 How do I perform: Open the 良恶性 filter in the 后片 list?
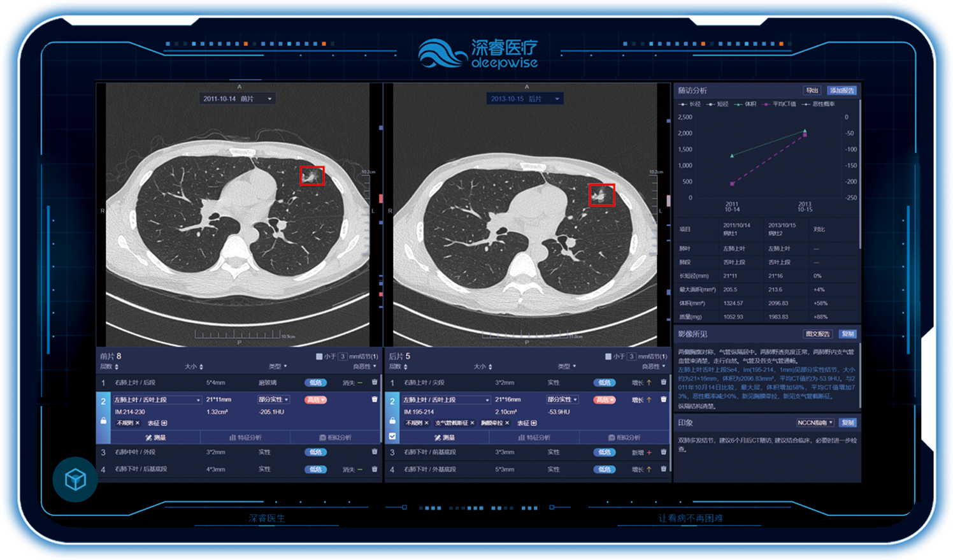(654, 366)
